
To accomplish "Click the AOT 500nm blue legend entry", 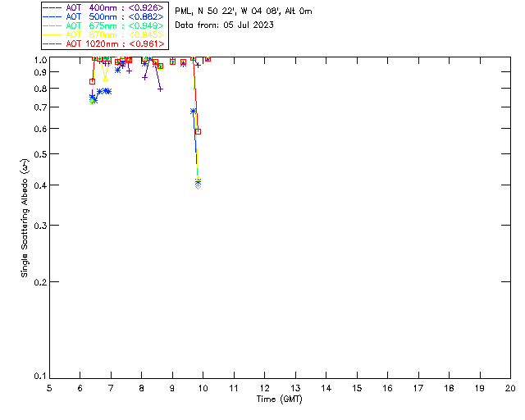I will (x=104, y=16).
